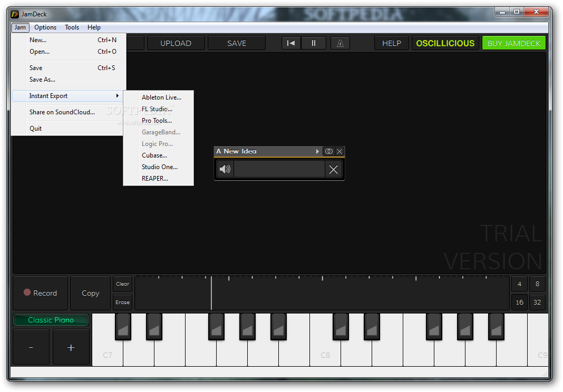563x392 pixels.
Task: Play the black key right of C8
Action: point(341,326)
